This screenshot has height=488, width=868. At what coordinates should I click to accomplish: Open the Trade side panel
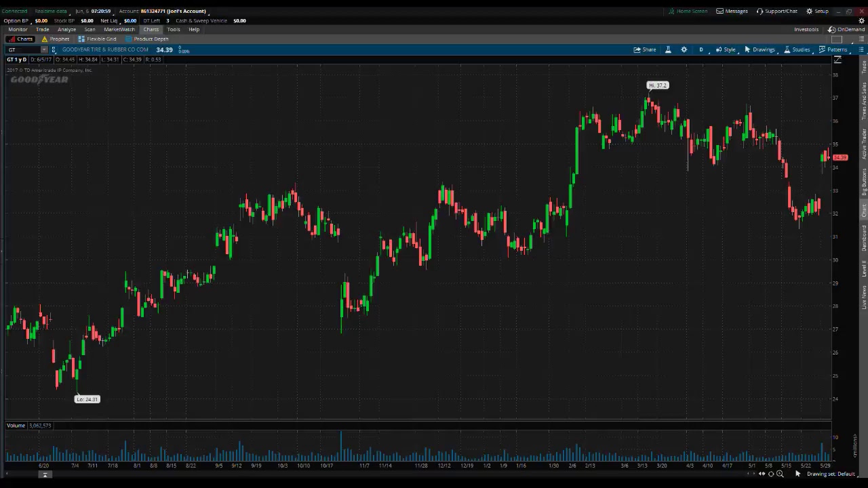(x=864, y=67)
